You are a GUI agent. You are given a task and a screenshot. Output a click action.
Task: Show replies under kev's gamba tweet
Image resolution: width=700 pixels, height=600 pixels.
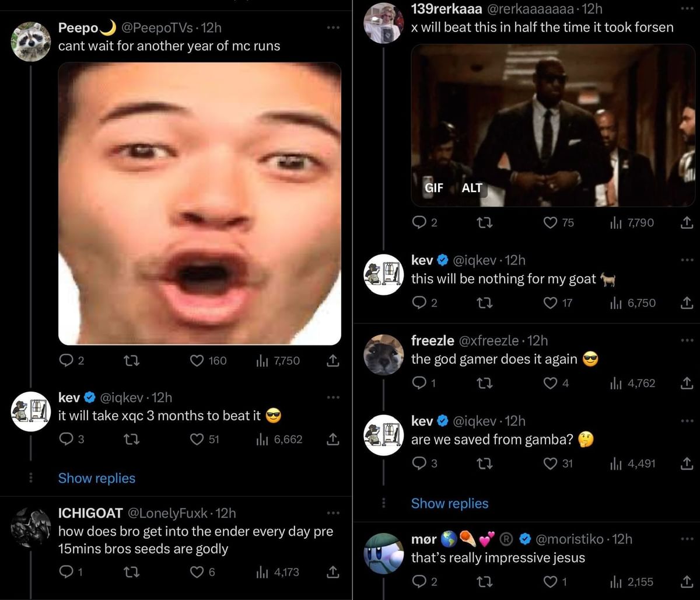(x=450, y=503)
